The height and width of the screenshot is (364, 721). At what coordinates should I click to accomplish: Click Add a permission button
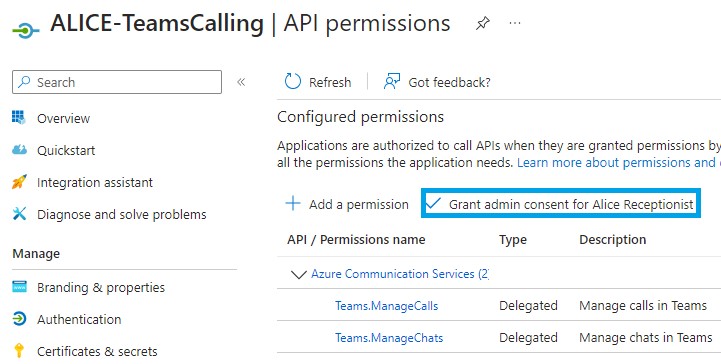(x=347, y=204)
